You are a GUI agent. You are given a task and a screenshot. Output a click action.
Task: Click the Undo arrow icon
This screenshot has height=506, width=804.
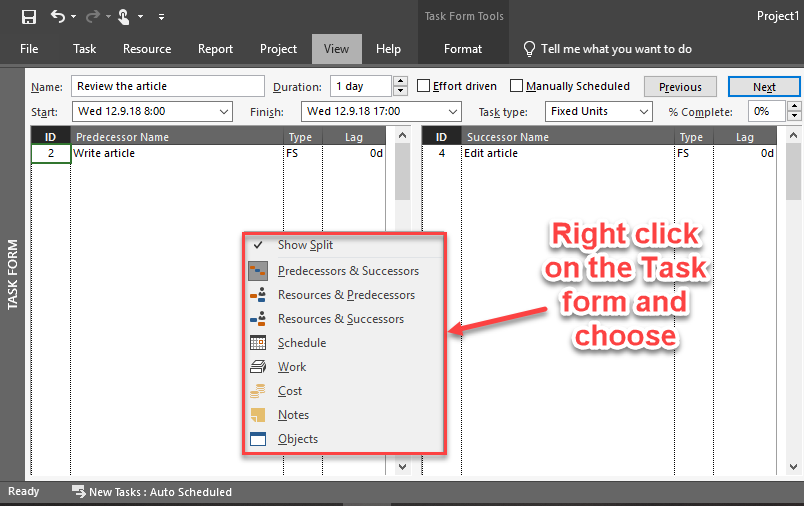(58, 16)
